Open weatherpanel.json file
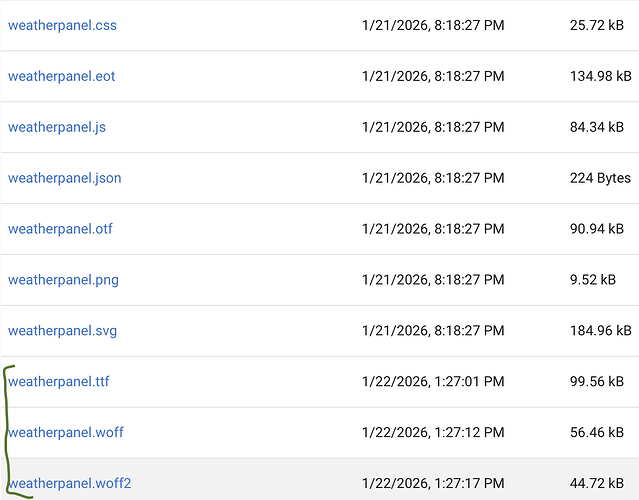This screenshot has width=639, height=500. (x=65, y=178)
